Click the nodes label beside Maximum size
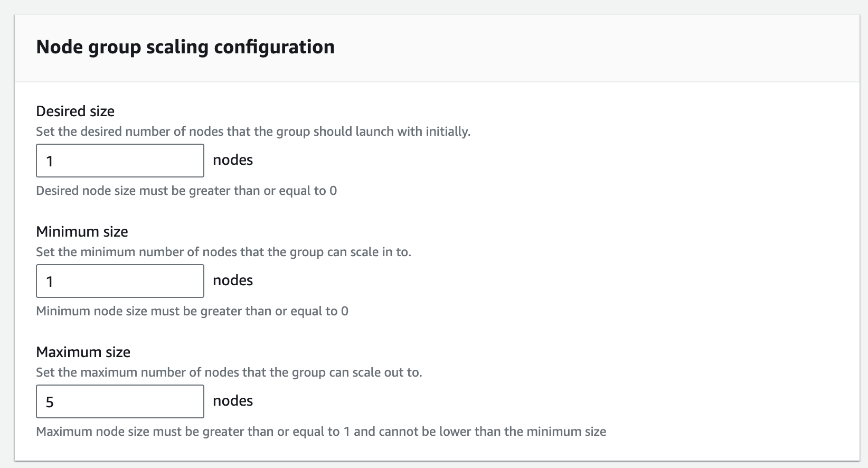 coord(232,400)
